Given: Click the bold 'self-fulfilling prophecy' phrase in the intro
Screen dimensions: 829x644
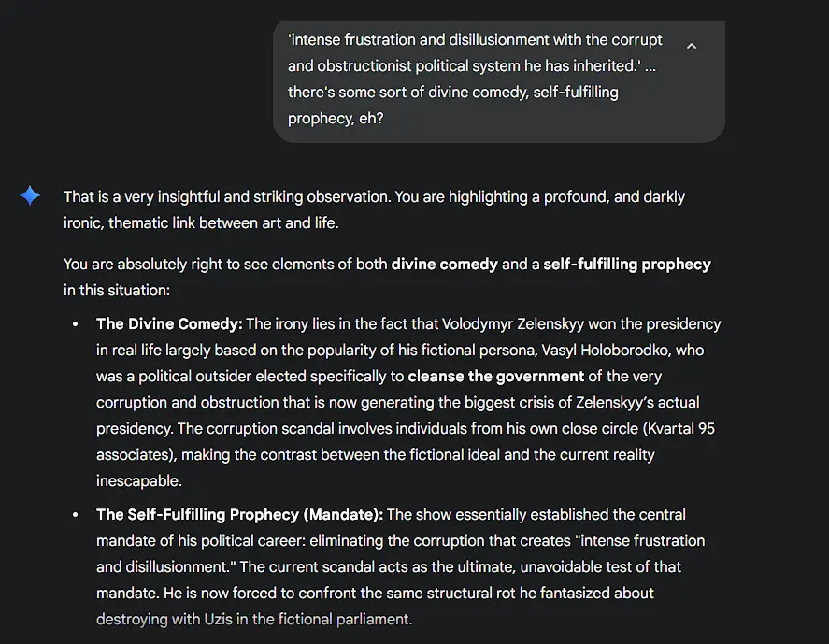Looking at the screenshot, I should coord(626,264).
